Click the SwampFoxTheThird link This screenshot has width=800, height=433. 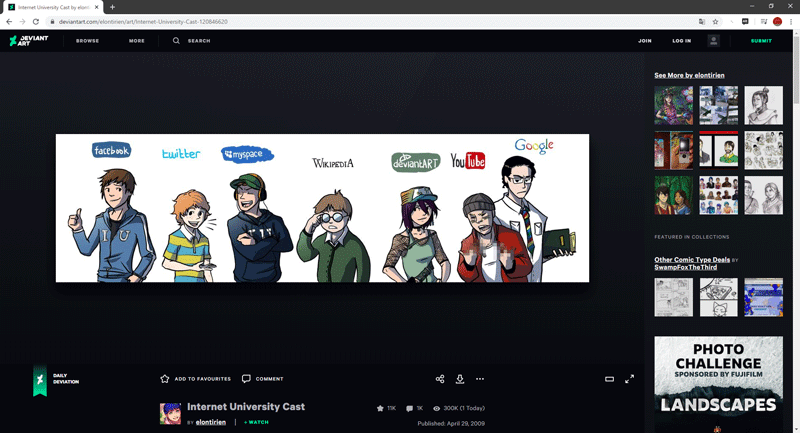685,267
